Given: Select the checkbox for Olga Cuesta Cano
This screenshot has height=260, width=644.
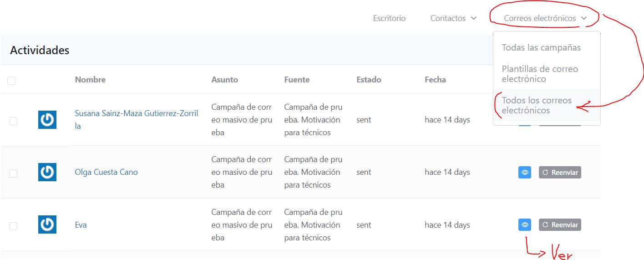Looking at the screenshot, I should 13,173.
